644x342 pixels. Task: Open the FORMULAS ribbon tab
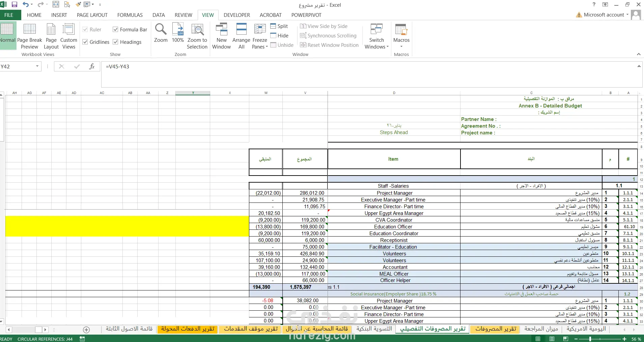130,15
